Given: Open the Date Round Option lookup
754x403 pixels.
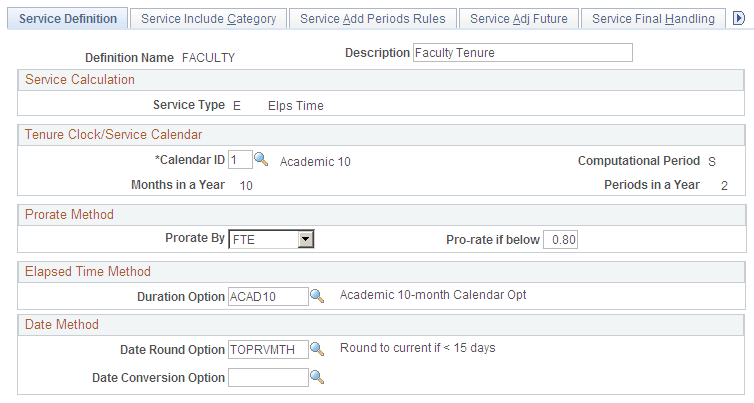Looking at the screenshot, I should [317, 349].
